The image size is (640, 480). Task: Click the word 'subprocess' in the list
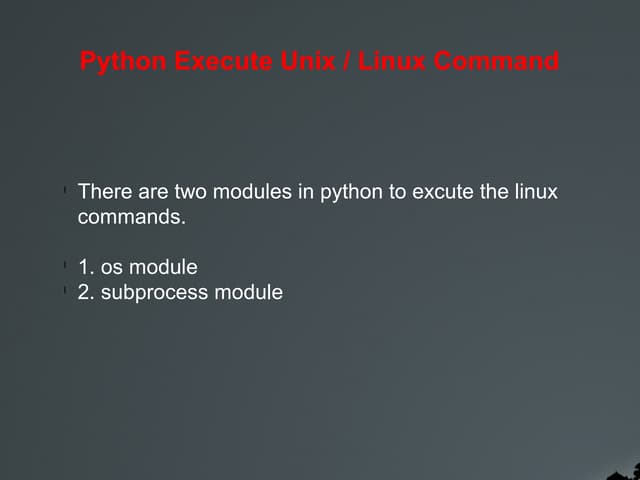pos(153,293)
